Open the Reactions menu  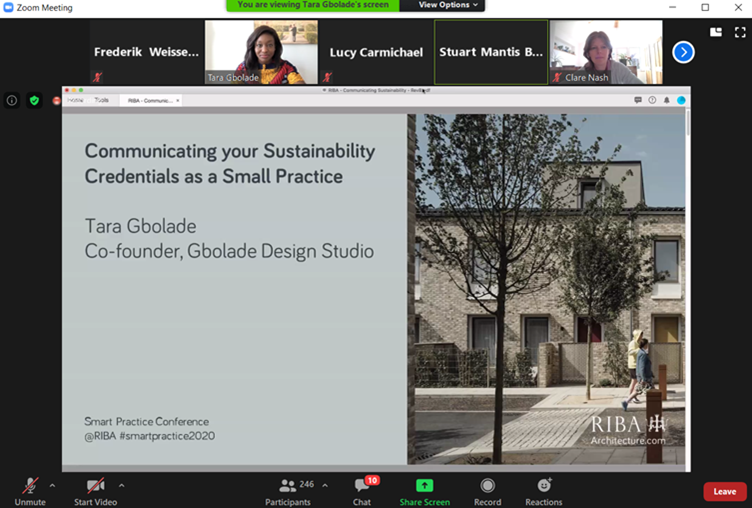click(543, 491)
